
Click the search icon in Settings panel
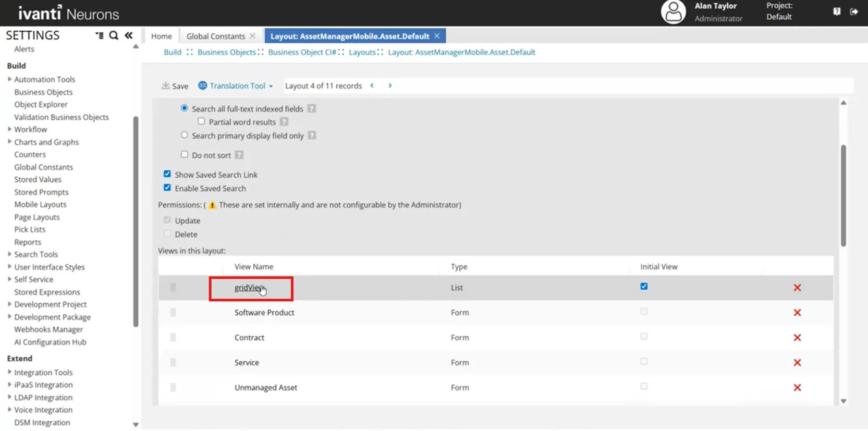tap(114, 35)
